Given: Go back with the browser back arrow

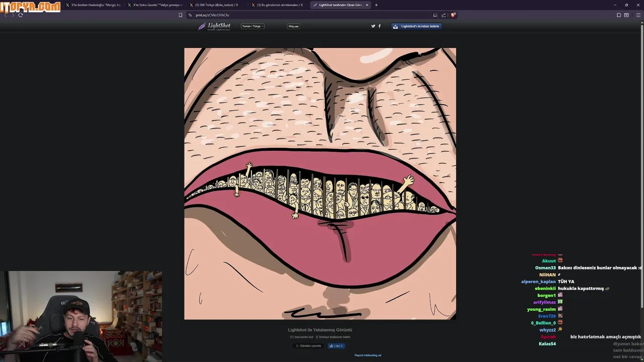Looking at the screenshot, I should [6, 15].
